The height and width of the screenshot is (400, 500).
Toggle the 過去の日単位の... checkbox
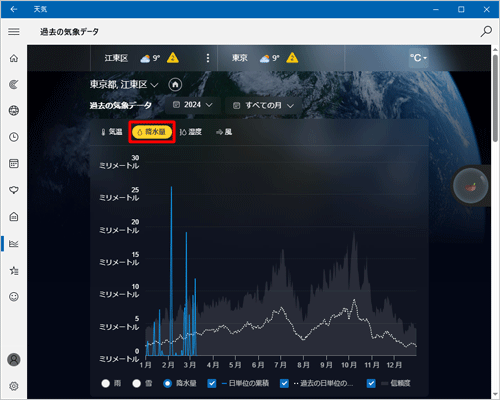tap(284, 383)
